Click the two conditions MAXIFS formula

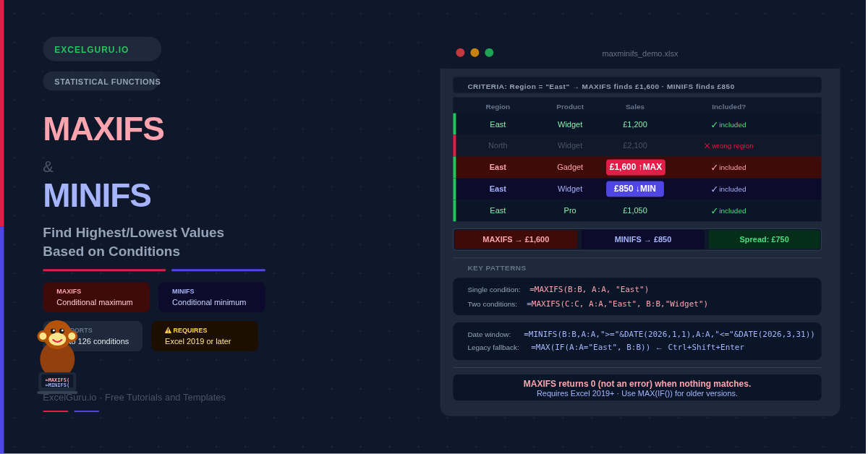pos(617,304)
